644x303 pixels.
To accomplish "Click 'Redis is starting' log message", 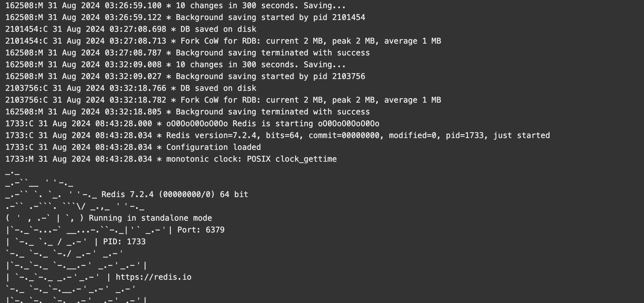I will 273,124.
